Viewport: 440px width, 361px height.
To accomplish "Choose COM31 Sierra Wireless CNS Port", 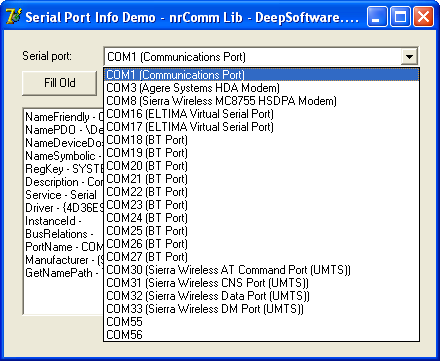I will tap(262, 283).
